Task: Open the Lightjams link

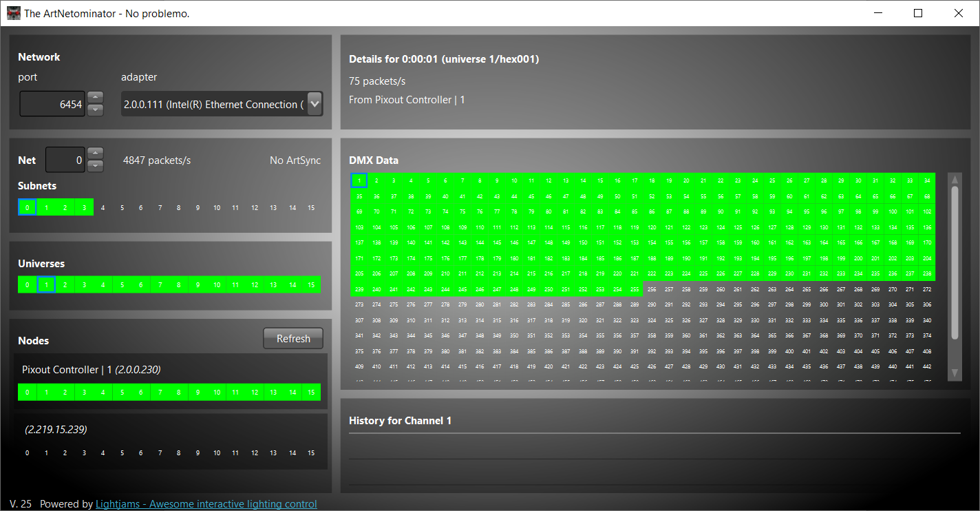Action: (206, 504)
